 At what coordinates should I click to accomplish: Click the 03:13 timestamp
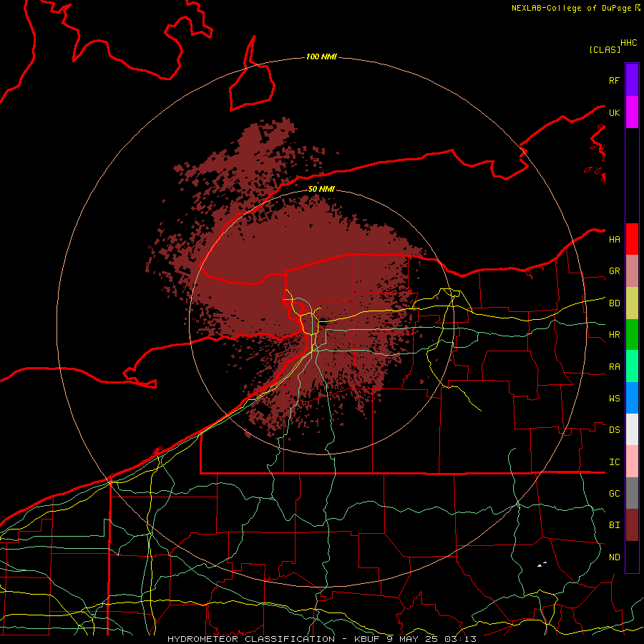[x=462, y=639]
